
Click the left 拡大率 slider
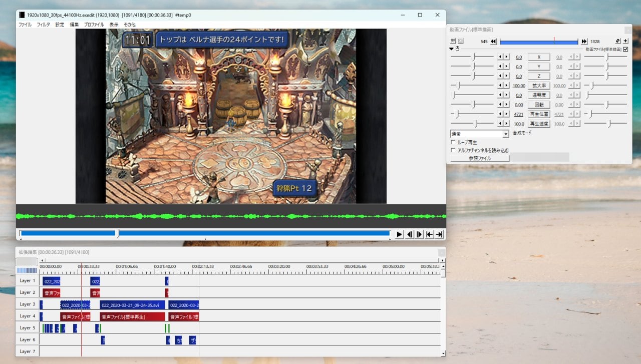pos(472,86)
